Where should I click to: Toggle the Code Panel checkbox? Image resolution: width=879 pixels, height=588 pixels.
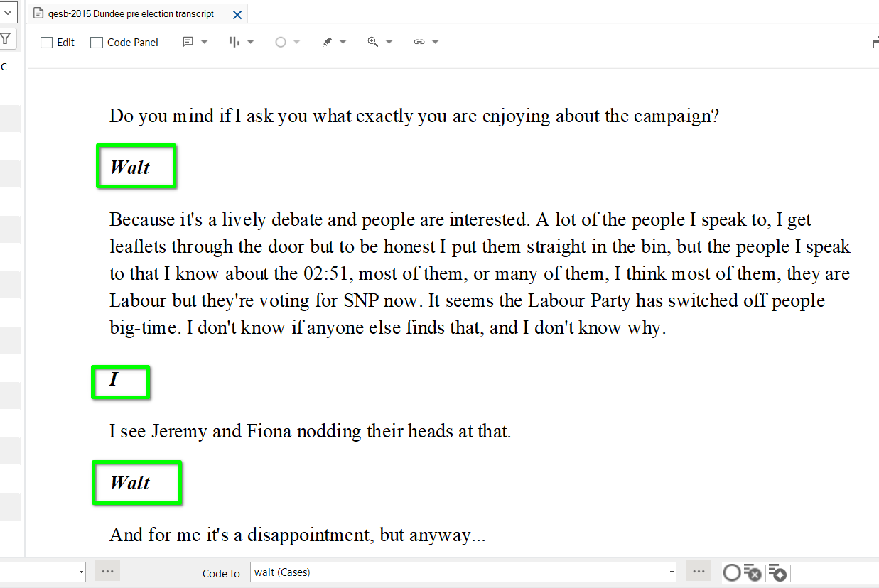click(x=97, y=43)
